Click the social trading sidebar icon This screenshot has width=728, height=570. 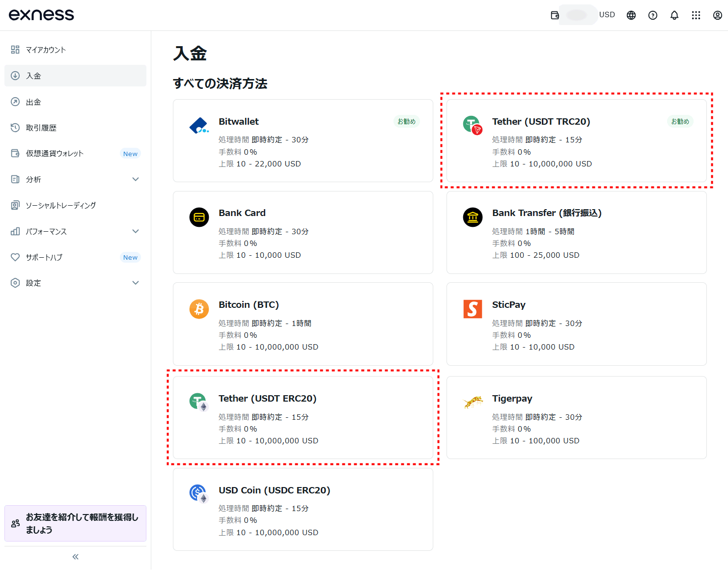(15, 205)
